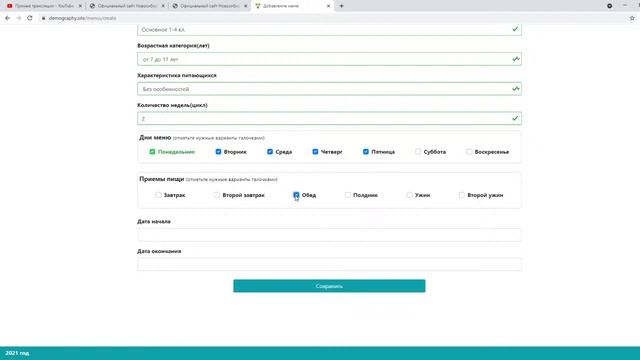This screenshot has height=360, width=640.
Task: Uncheck the Вторник checkbox
Action: [x=218, y=152]
